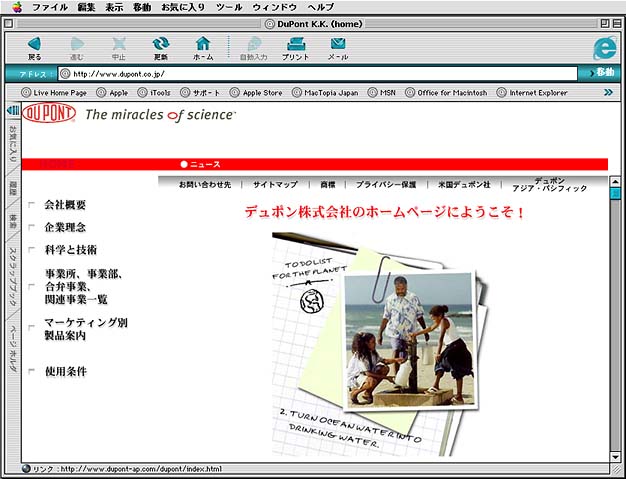The height and width of the screenshot is (479, 626).
Task: Open Office for Macintosh favorite
Action: tap(446, 93)
